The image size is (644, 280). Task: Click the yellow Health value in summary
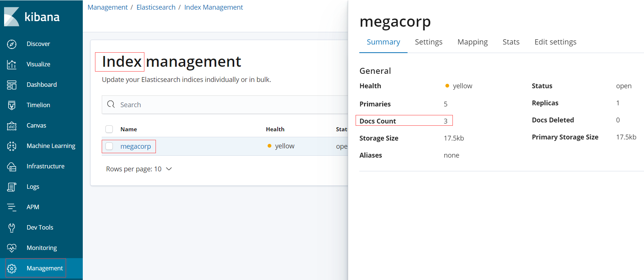pyautogui.click(x=462, y=86)
